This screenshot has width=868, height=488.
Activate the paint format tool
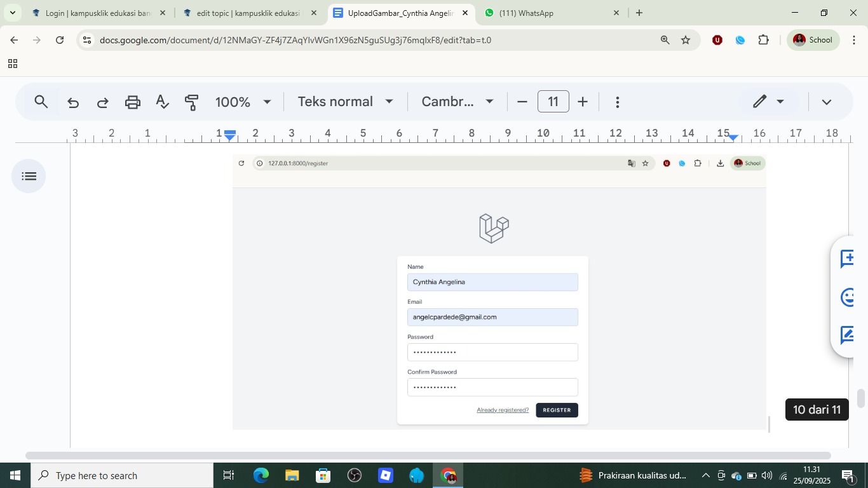pyautogui.click(x=191, y=102)
